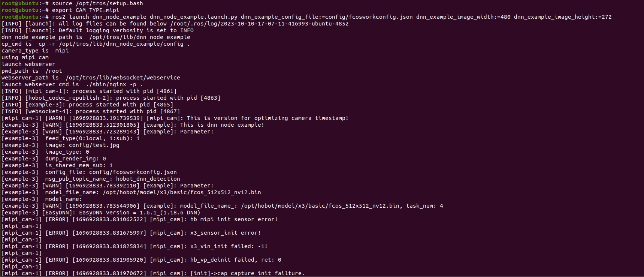The height and width of the screenshot is (277, 644).
Task: Click the hobot_codec_republish-2 pid 4863 line
Action: point(111,98)
